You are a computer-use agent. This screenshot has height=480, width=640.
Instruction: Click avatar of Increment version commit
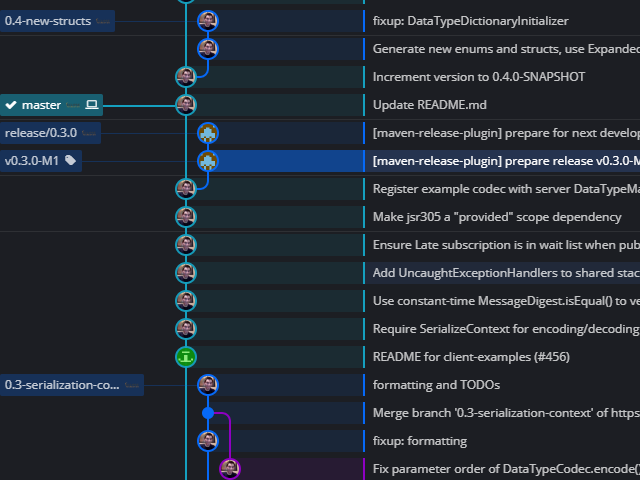tap(186, 77)
